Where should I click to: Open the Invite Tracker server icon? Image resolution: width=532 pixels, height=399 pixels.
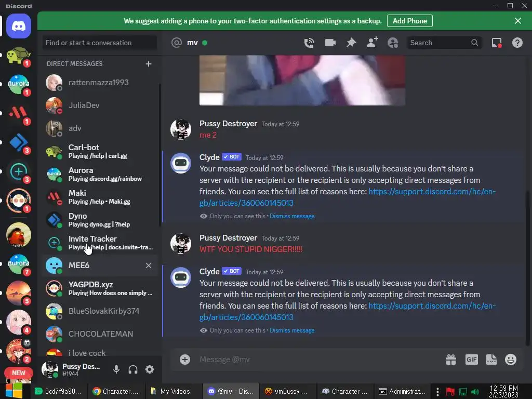tap(19, 171)
